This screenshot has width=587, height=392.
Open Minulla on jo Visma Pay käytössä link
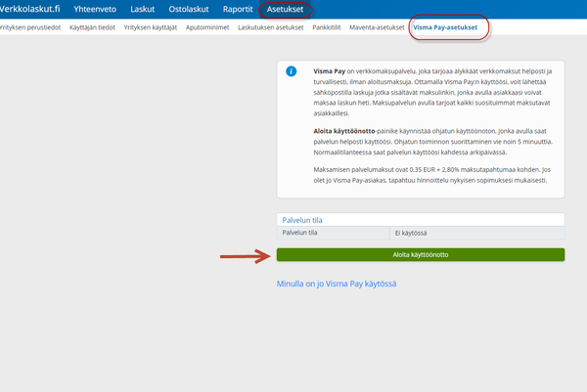tap(337, 283)
